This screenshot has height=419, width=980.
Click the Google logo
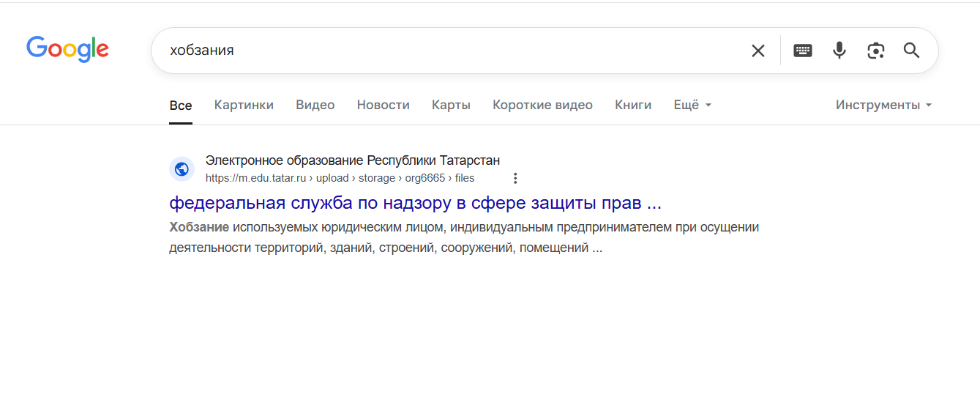pos(67,49)
